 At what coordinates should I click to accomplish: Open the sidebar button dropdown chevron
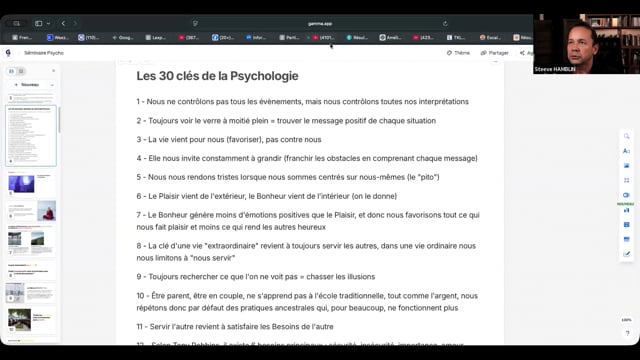[x=48, y=24]
